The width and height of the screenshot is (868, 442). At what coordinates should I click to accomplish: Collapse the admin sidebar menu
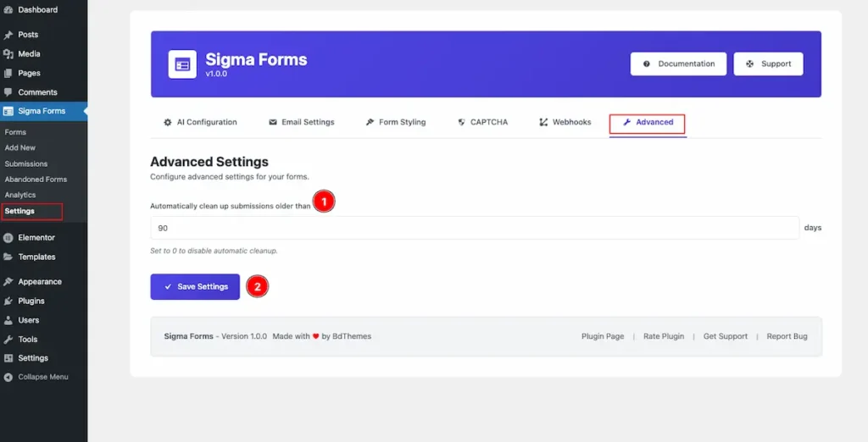click(x=44, y=378)
